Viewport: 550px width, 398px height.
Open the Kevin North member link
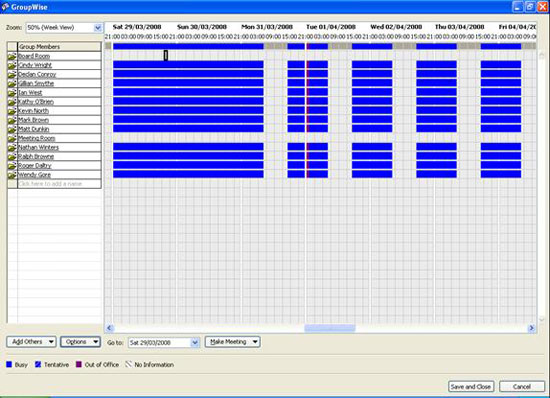[33, 111]
